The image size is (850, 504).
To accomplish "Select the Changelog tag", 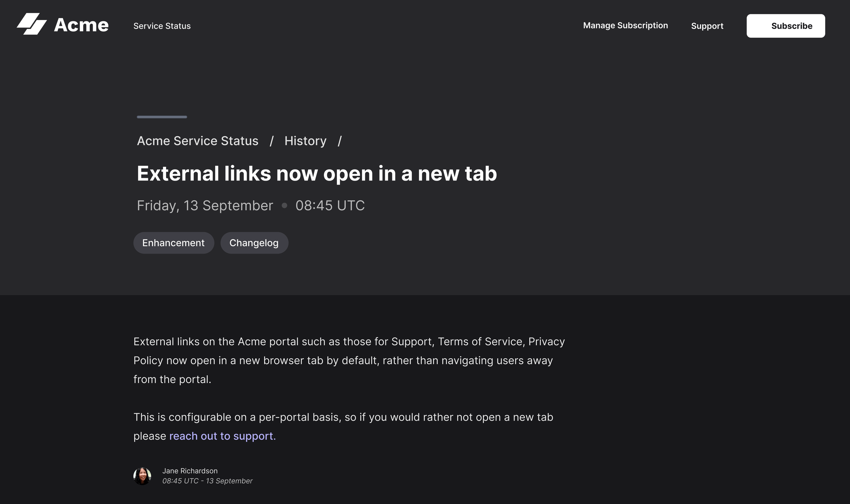I will click(x=254, y=243).
